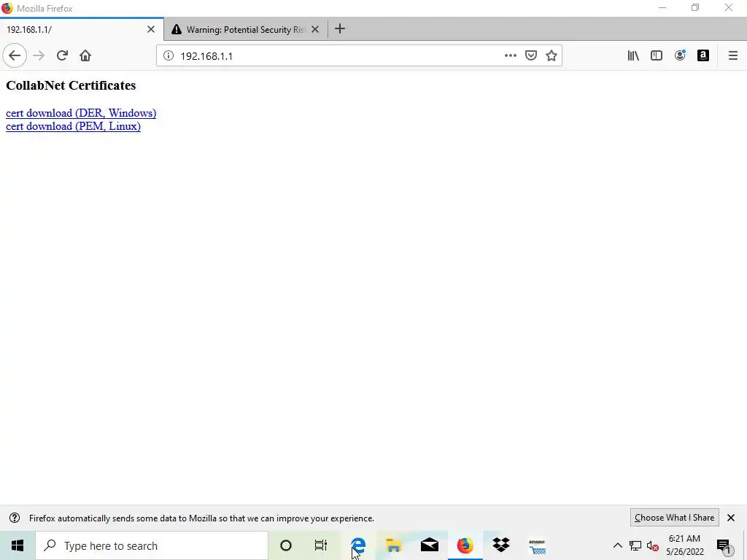
Task: Close the 192.168.1.1/ tab
Action: (151, 29)
